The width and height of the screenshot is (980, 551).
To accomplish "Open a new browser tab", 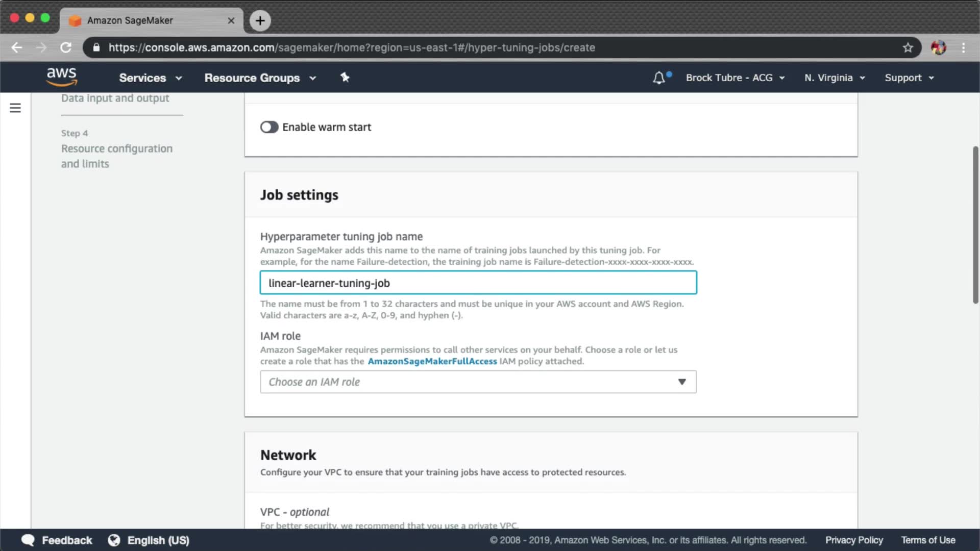I will 260,20.
